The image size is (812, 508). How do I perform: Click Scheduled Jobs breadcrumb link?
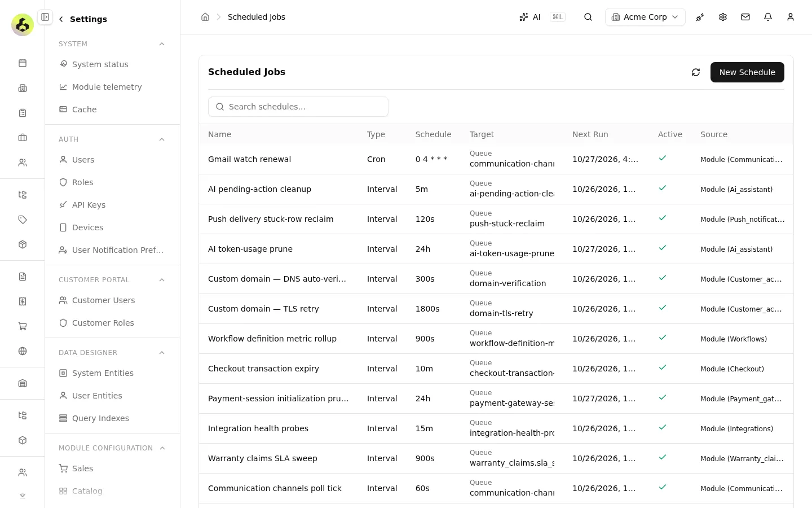pyautogui.click(x=257, y=17)
